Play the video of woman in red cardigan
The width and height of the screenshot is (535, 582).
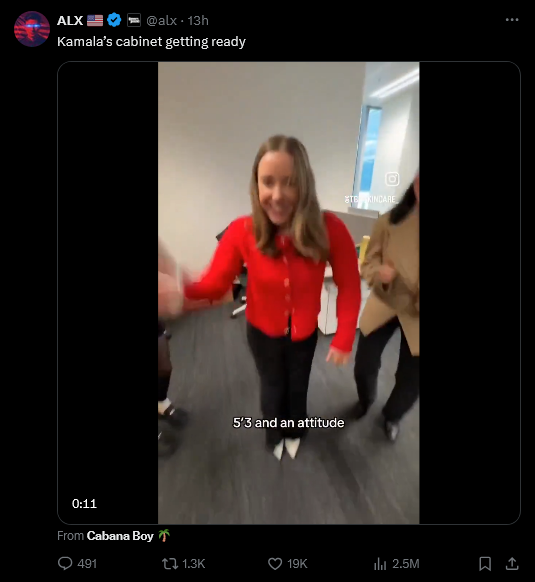point(288,292)
